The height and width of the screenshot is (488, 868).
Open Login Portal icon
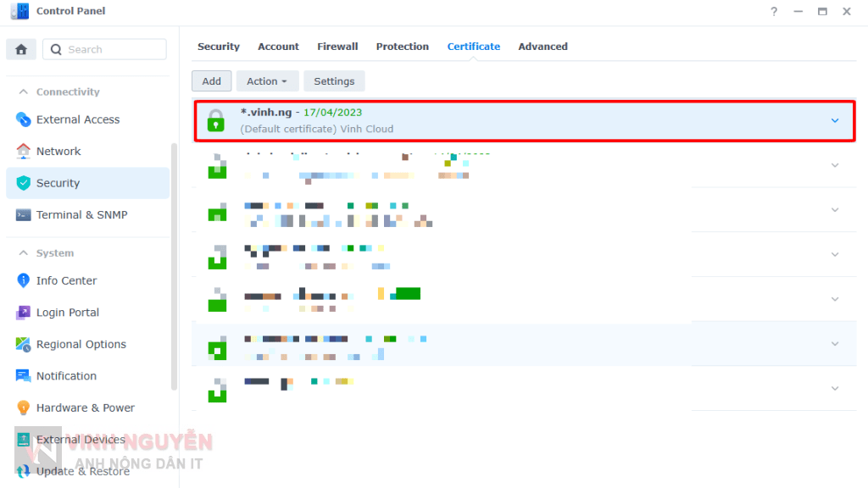tap(23, 313)
